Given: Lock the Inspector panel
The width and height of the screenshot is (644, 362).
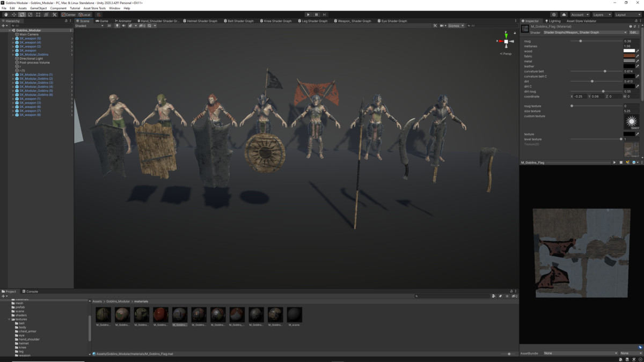Looking at the screenshot, I should point(635,21).
